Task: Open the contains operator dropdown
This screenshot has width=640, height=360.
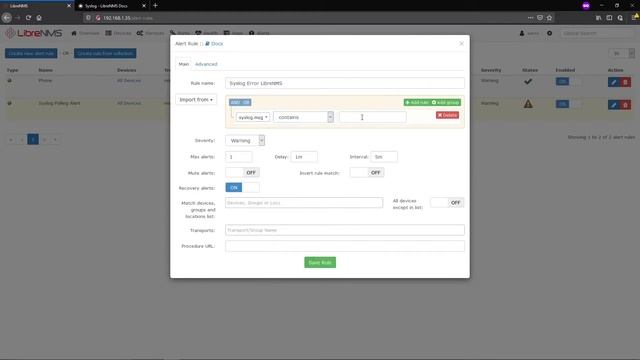Action: [303, 117]
